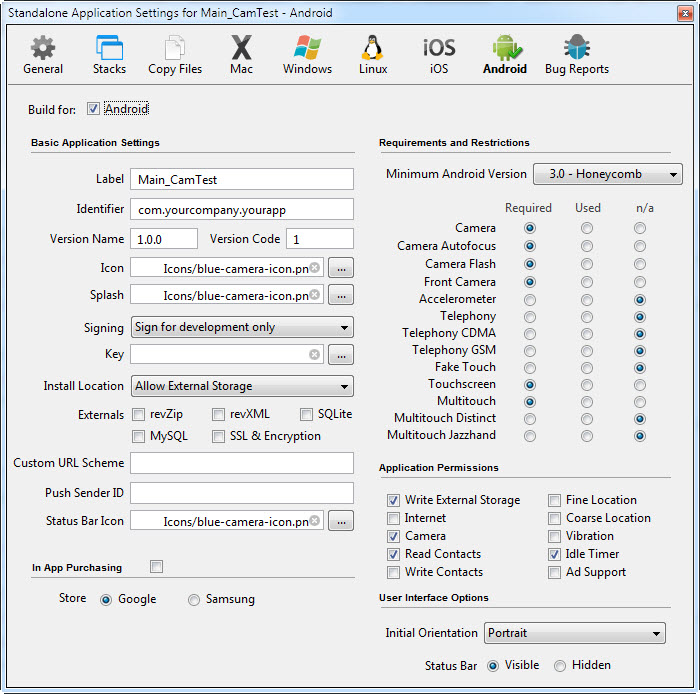Switch to Linux penguin settings

pos(373,55)
